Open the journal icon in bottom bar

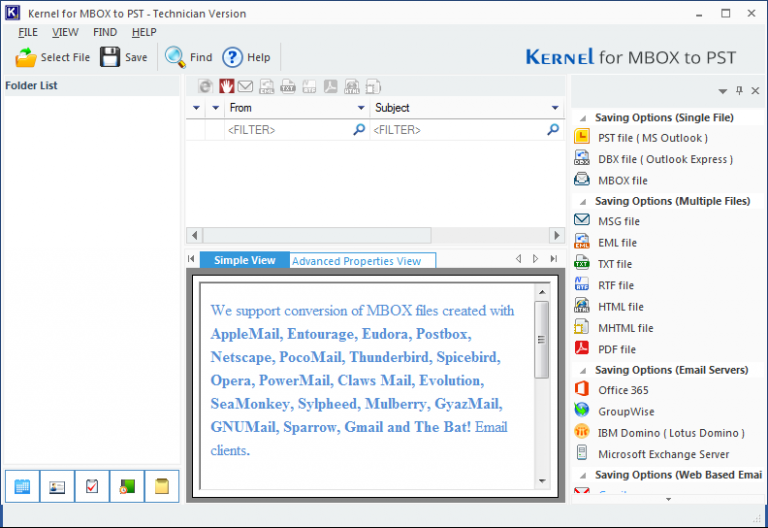[x=127, y=487]
